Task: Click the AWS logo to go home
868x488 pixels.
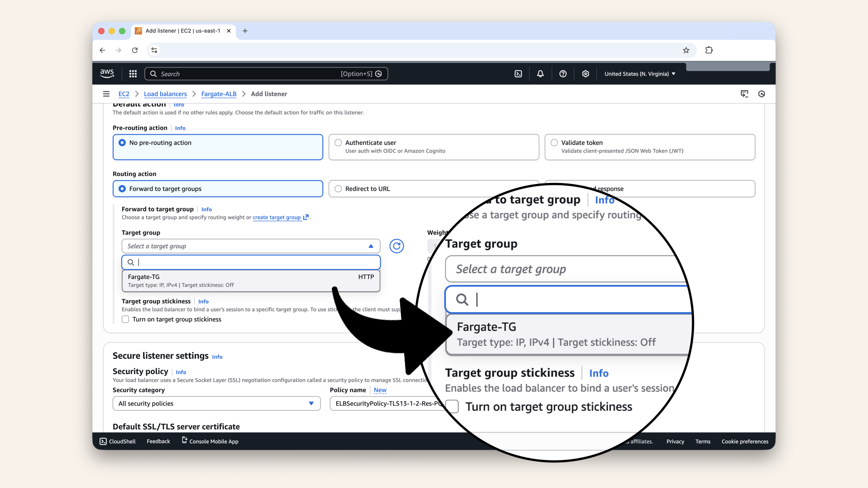Action: (107, 73)
